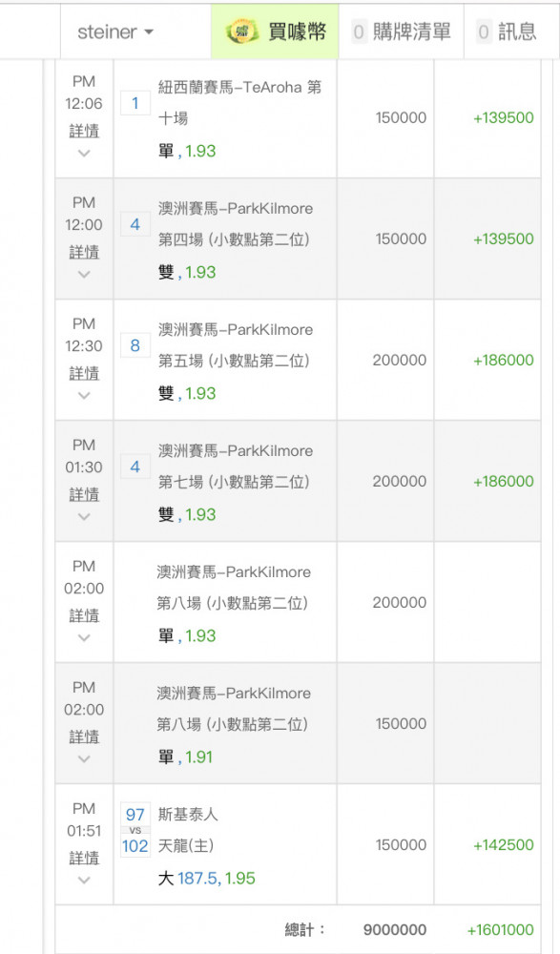Click the 0 badge beside 購牌清單
The height and width of the screenshot is (954, 560).
tap(359, 31)
